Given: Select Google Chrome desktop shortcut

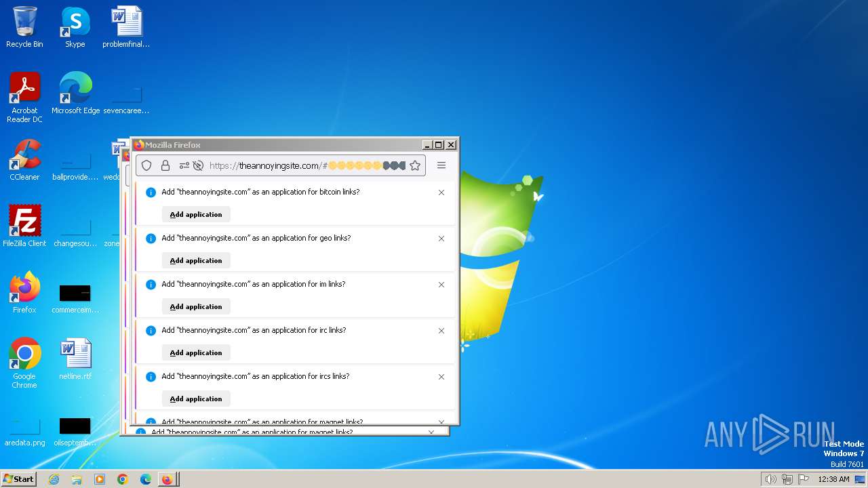Looking at the screenshot, I should tap(24, 363).
